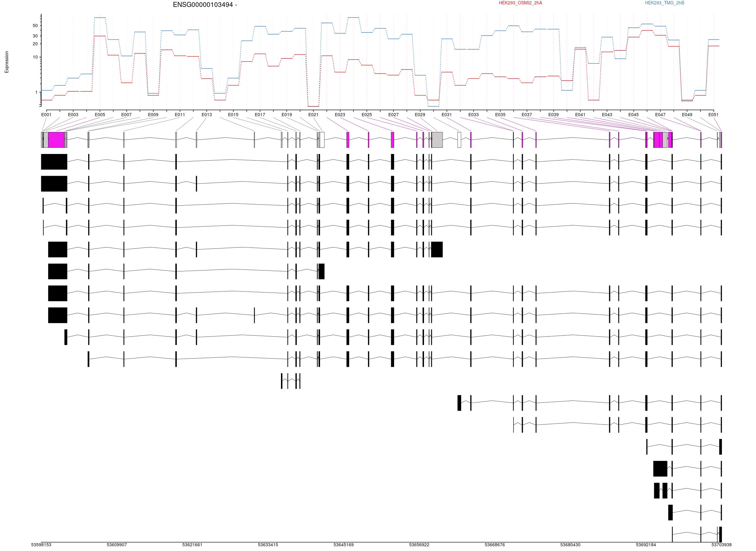
Task: Click genomic coordinate 53621661
Action: coord(192,545)
